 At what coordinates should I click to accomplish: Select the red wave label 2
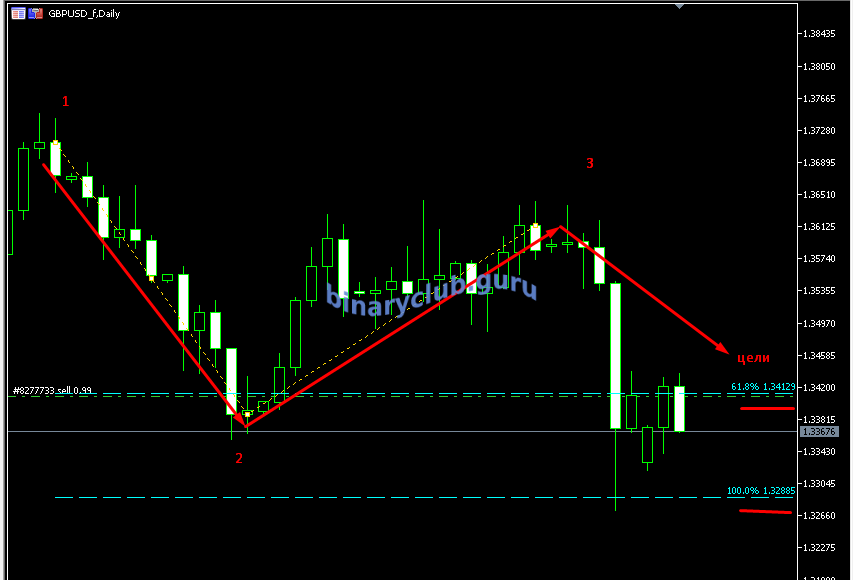coord(238,458)
